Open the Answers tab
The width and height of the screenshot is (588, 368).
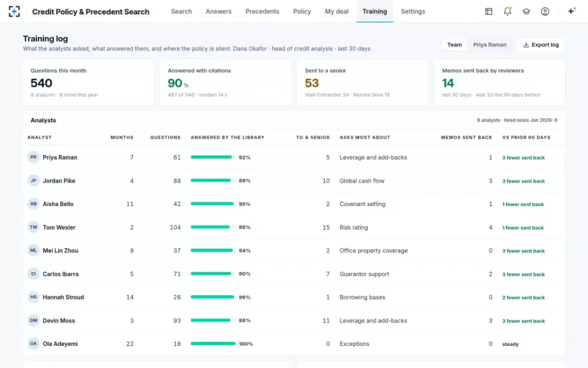pyautogui.click(x=219, y=11)
